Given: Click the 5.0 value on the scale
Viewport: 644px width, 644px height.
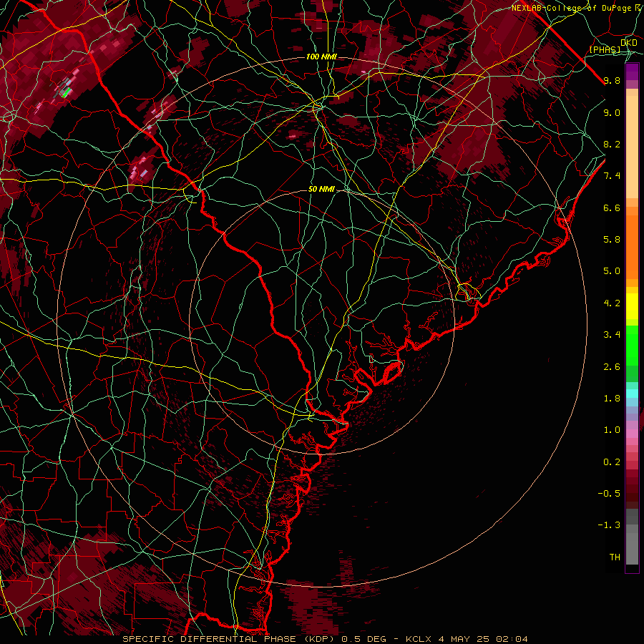Looking at the screenshot, I should pyautogui.click(x=612, y=271).
